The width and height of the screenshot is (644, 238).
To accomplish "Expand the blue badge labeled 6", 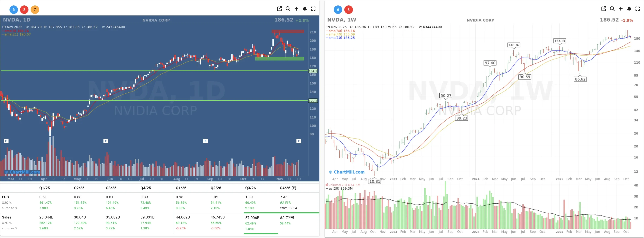I will (x=14, y=9).
